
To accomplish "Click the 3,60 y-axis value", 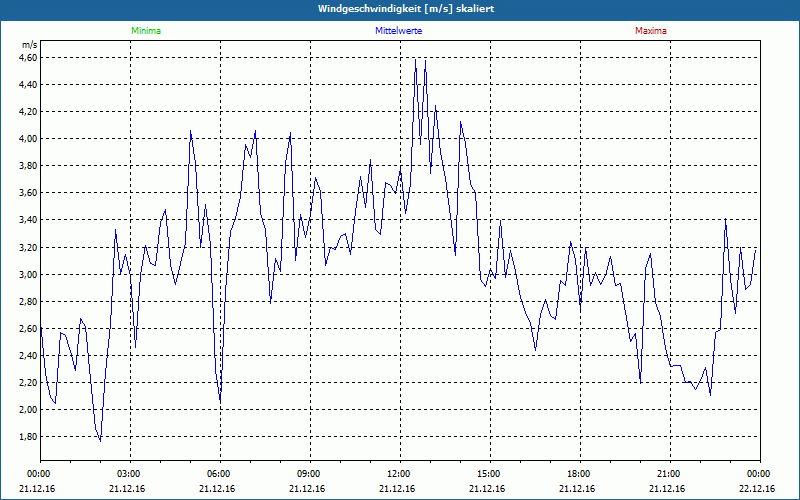I will tap(29, 193).
